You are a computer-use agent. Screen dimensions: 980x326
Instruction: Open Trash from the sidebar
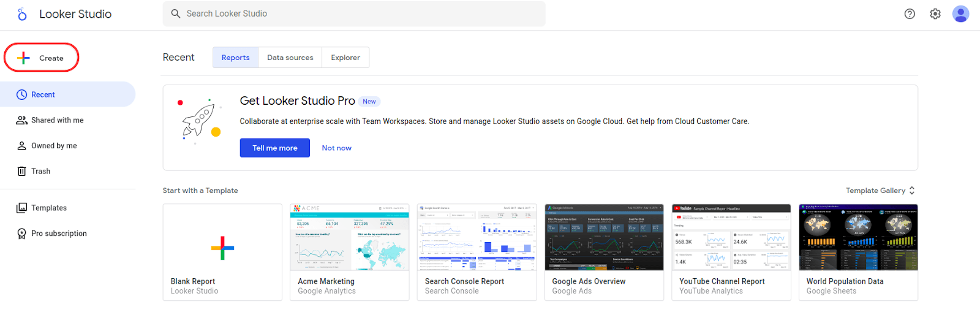pyautogui.click(x=41, y=172)
